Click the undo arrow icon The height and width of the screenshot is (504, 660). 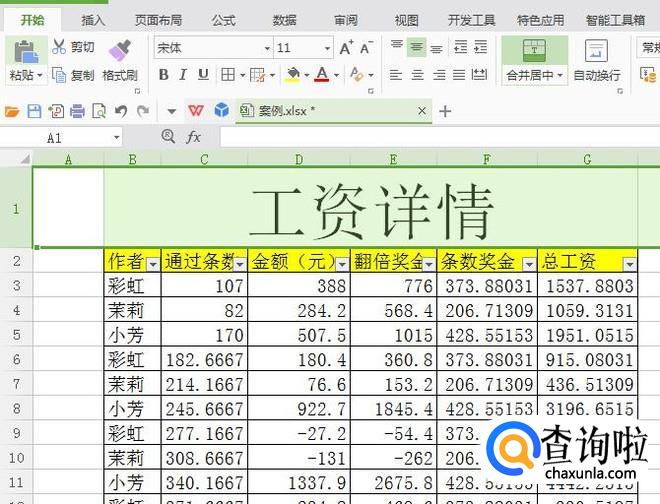[x=121, y=111]
